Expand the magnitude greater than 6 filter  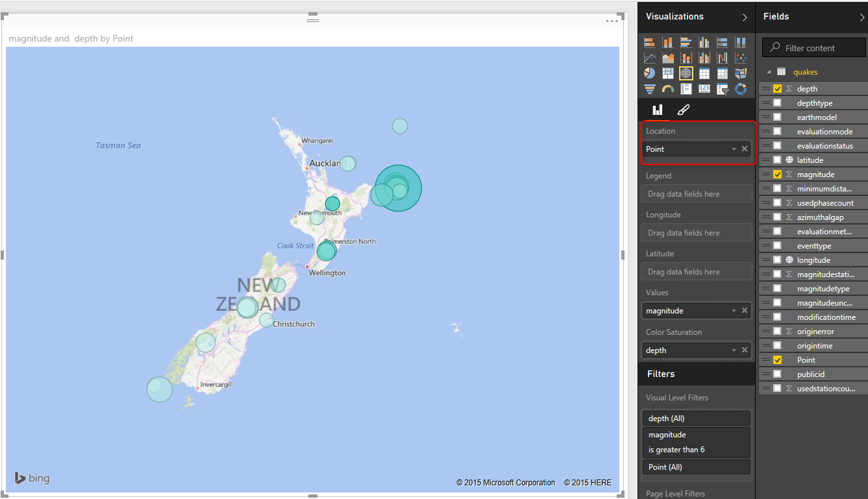[696, 443]
